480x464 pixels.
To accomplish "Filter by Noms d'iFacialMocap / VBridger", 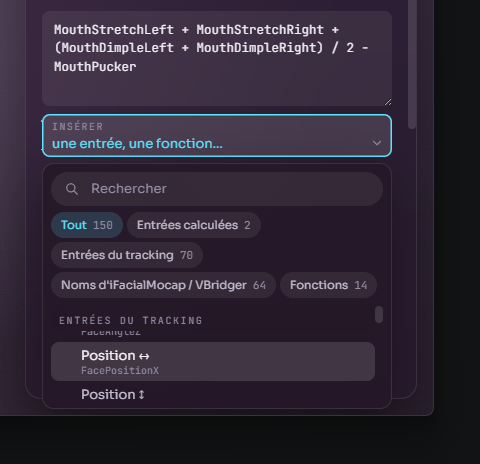I will (x=163, y=285).
